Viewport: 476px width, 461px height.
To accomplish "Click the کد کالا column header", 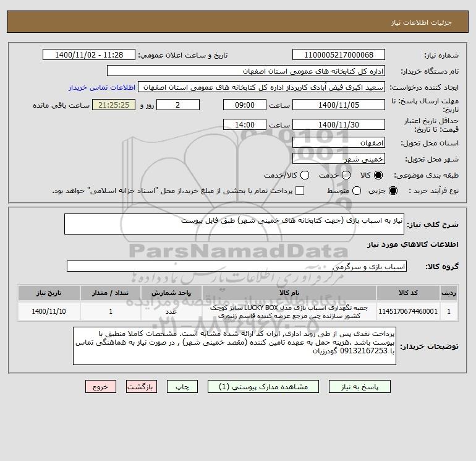I will (x=408, y=293).
